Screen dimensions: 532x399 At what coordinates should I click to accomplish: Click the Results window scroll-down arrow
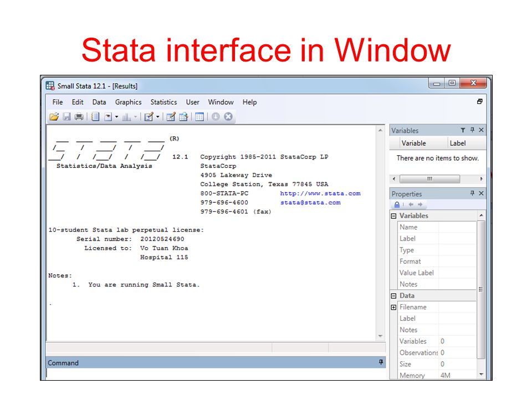pyautogui.click(x=380, y=336)
